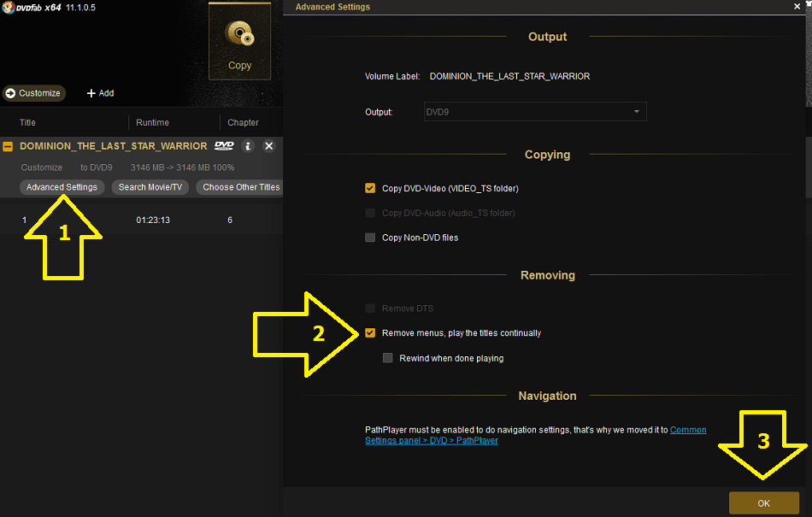This screenshot has height=517, width=812.
Task: Click Choose Other Titles button
Action: tap(240, 187)
